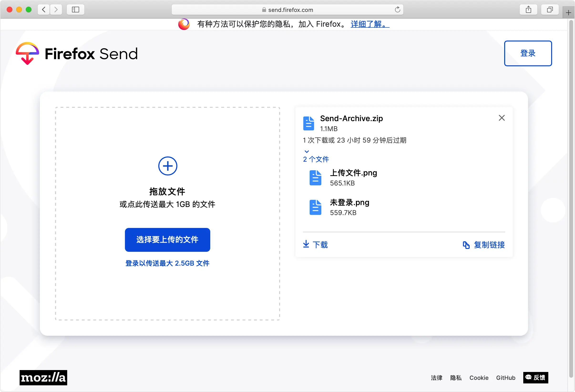Click the 拖放文件 heading
Viewport: 575px width, 392px height.
(x=167, y=191)
